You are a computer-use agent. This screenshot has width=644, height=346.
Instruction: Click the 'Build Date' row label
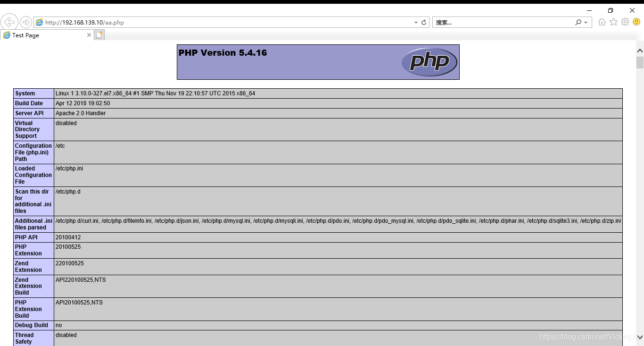(29, 103)
